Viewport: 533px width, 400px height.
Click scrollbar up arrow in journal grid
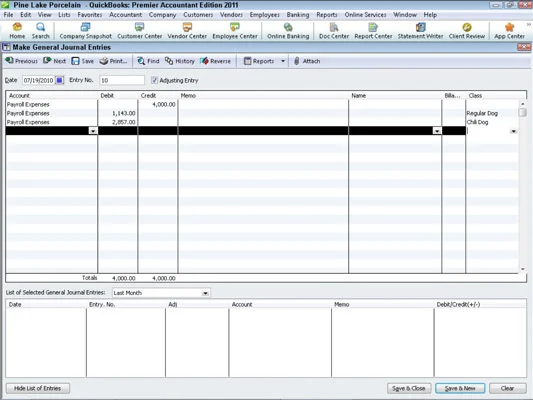pyautogui.click(x=522, y=103)
